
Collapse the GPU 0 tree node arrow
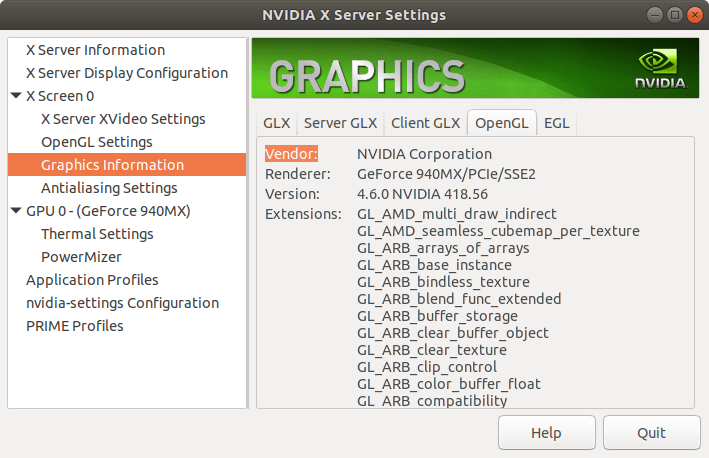[16, 211]
